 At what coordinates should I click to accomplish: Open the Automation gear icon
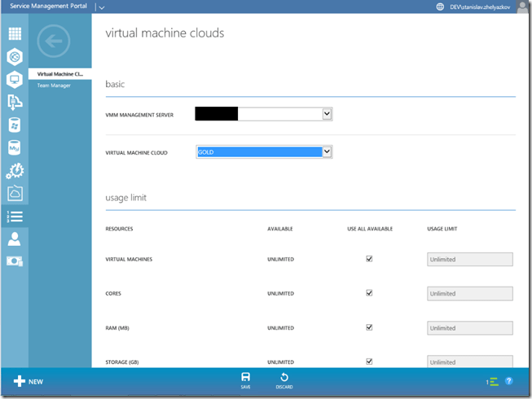tap(14, 171)
